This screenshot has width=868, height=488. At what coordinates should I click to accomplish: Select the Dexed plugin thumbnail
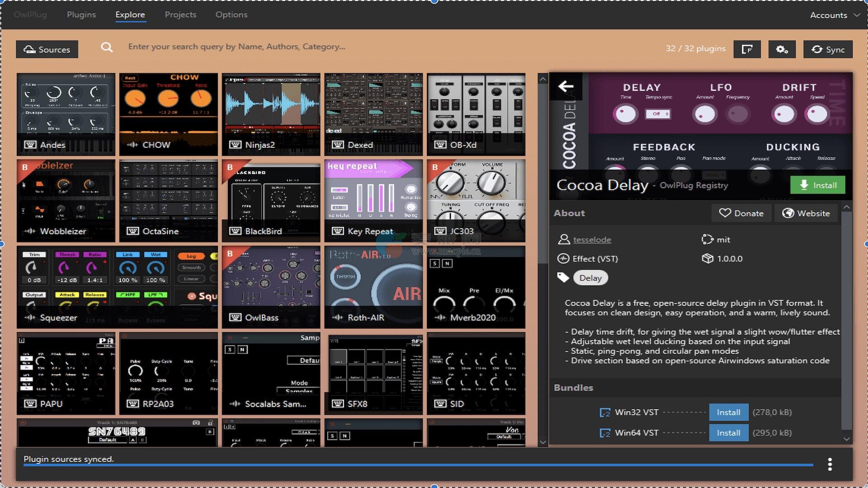point(373,114)
